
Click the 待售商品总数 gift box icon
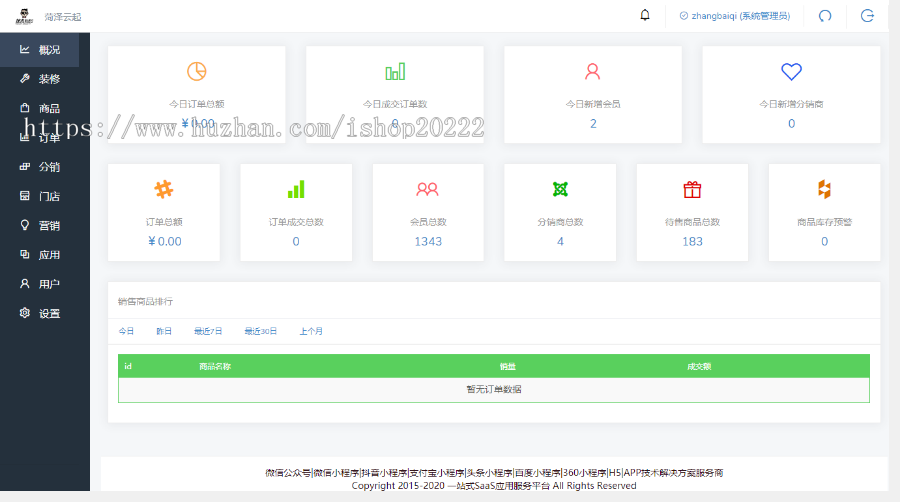click(692, 189)
